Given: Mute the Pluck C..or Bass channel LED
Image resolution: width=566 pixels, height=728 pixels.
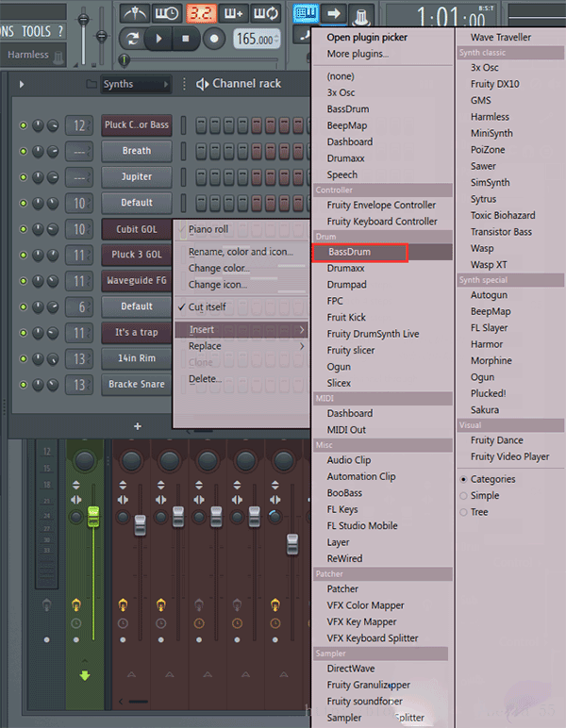Looking at the screenshot, I should [23, 125].
